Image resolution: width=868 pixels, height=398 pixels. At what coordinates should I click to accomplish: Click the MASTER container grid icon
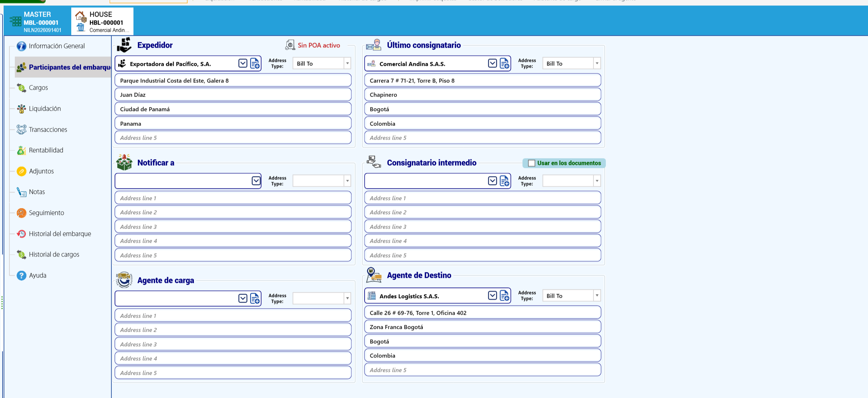coord(15,21)
